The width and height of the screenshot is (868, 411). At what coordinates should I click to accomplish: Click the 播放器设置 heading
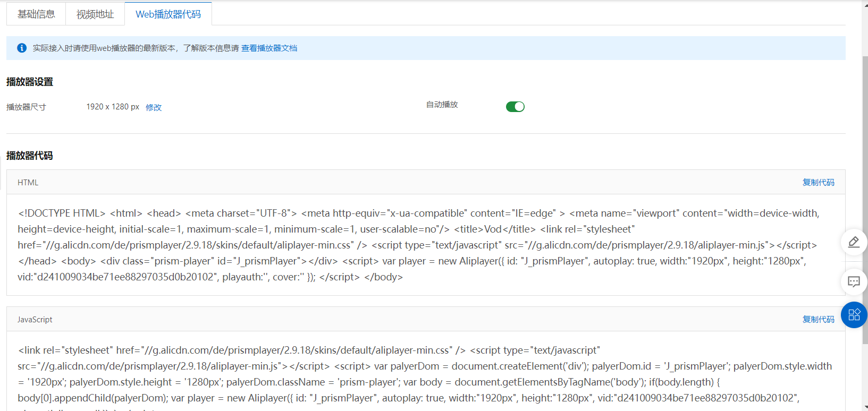pyautogui.click(x=30, y=82)
